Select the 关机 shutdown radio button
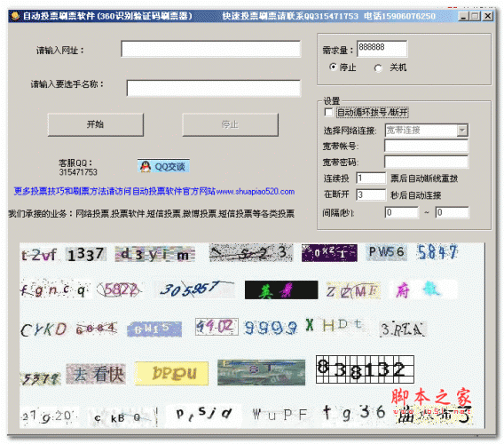Image resolution: width=504 pixels, height=444 pixels. (378, 67)
